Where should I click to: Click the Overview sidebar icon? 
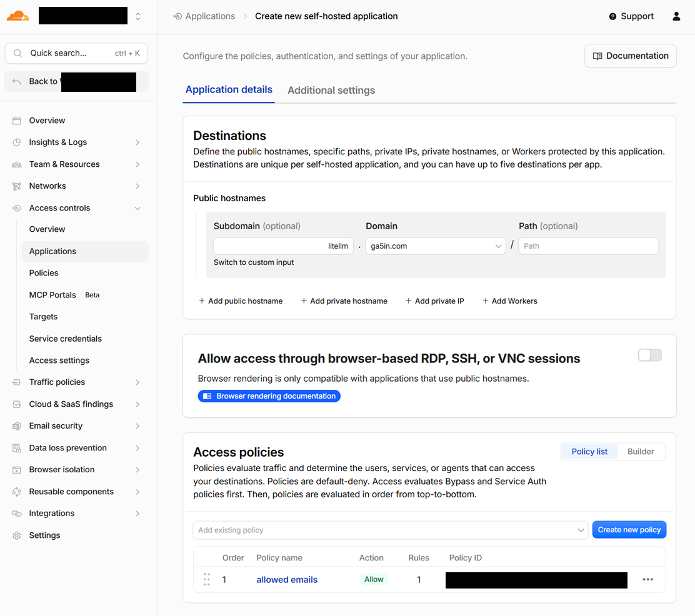[x=17, y=121]
